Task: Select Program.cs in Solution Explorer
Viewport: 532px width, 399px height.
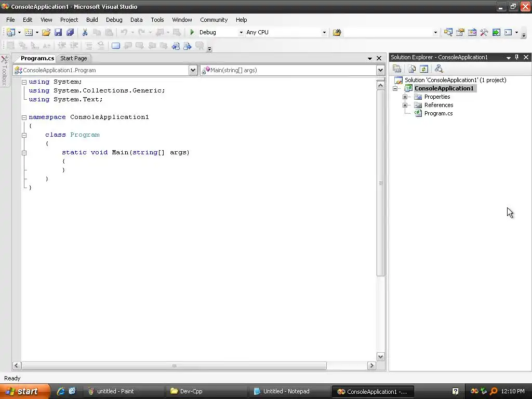Action: (x=438, y=113)
